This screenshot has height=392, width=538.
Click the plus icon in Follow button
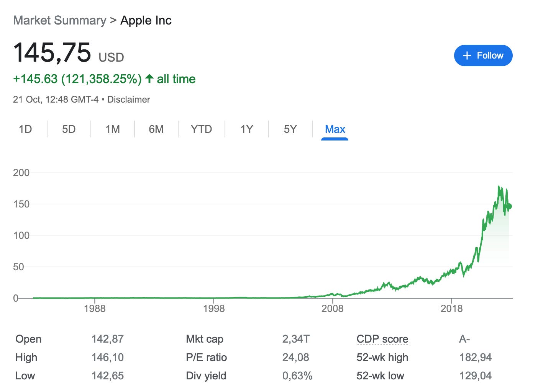(x=467, y=56)
